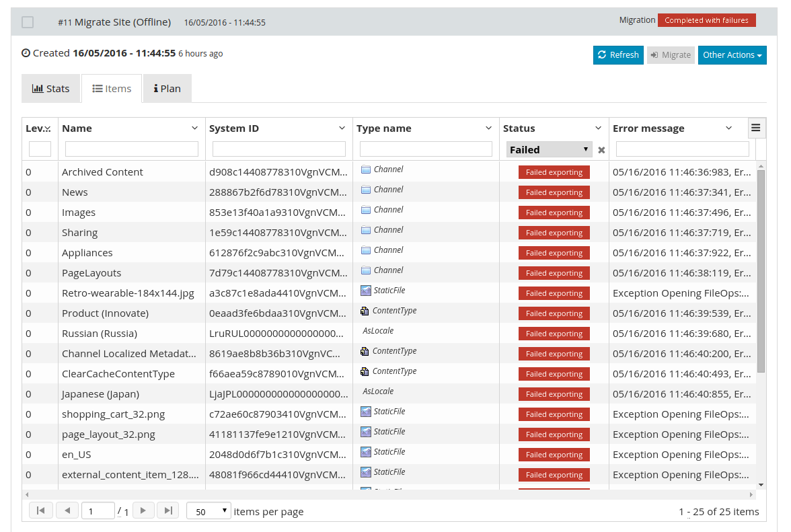Click error message in shopping_cart_32.png row
This screenshot has height=532, width=791.
click(681, 414)
